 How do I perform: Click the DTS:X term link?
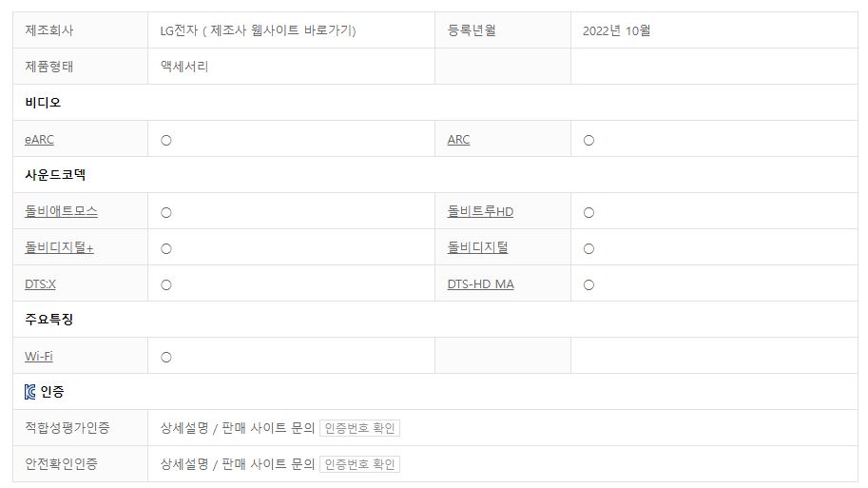[x=40, y=284]
